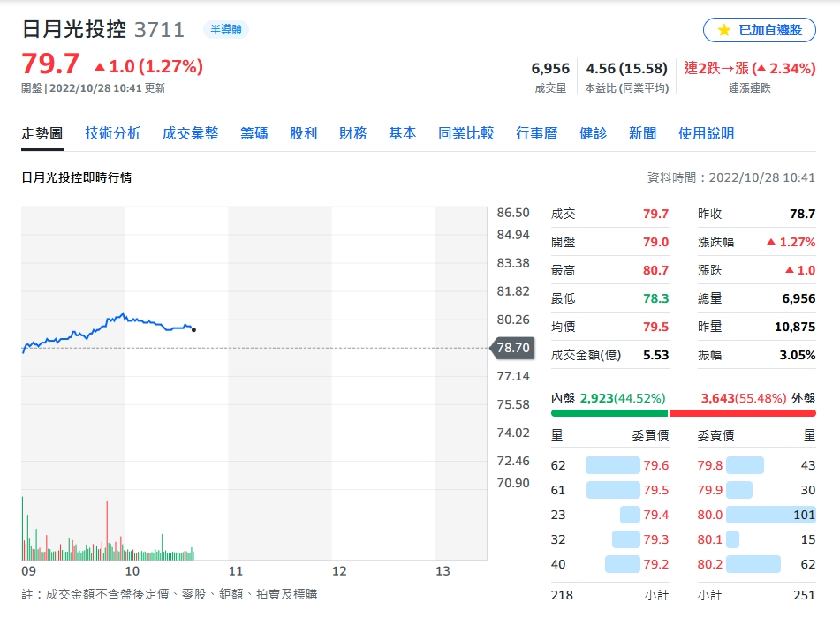This screenshot has height=625, width=840.
Task: Open the 新聞 tab
Action: pos(642,133)
